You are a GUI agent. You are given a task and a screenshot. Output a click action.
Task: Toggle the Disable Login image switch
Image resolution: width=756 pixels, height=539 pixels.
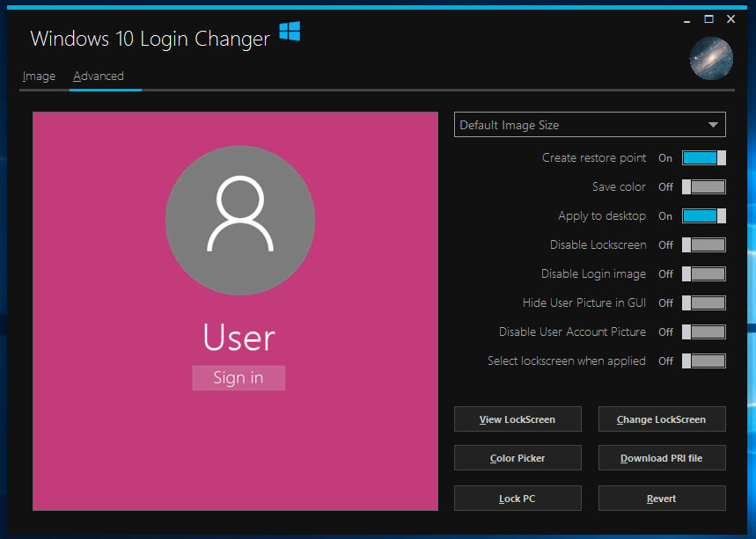[x=704, y=273]
